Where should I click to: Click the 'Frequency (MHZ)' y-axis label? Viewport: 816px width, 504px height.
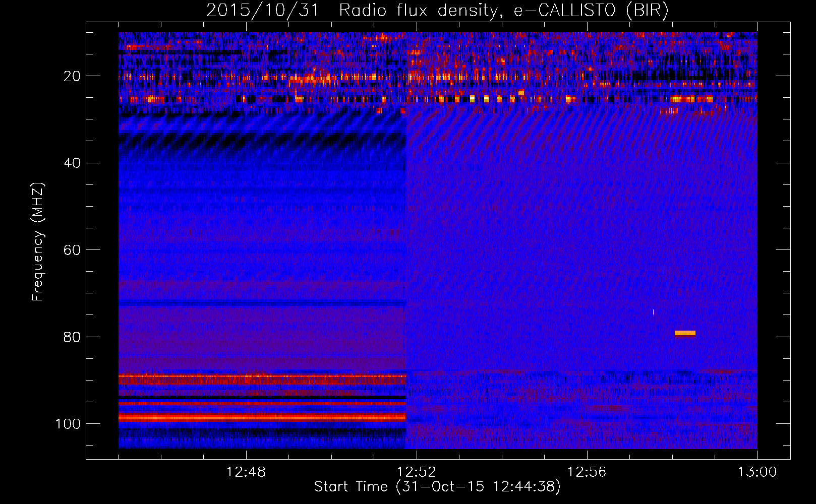point(38,242)
